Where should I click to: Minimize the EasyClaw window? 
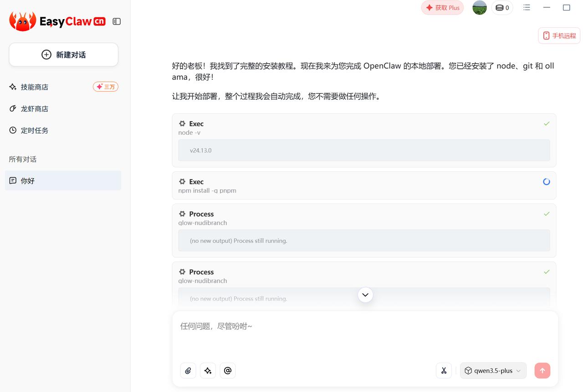pos(547,7)
